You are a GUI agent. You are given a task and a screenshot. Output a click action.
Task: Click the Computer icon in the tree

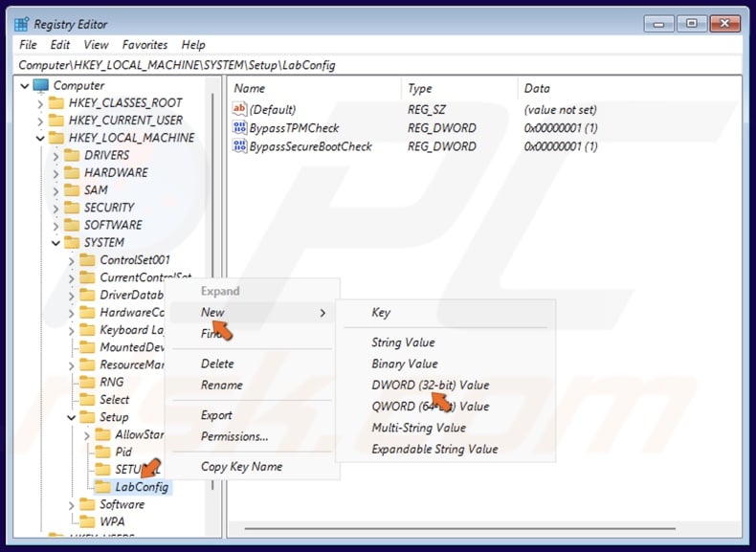[x=40, y=85]
